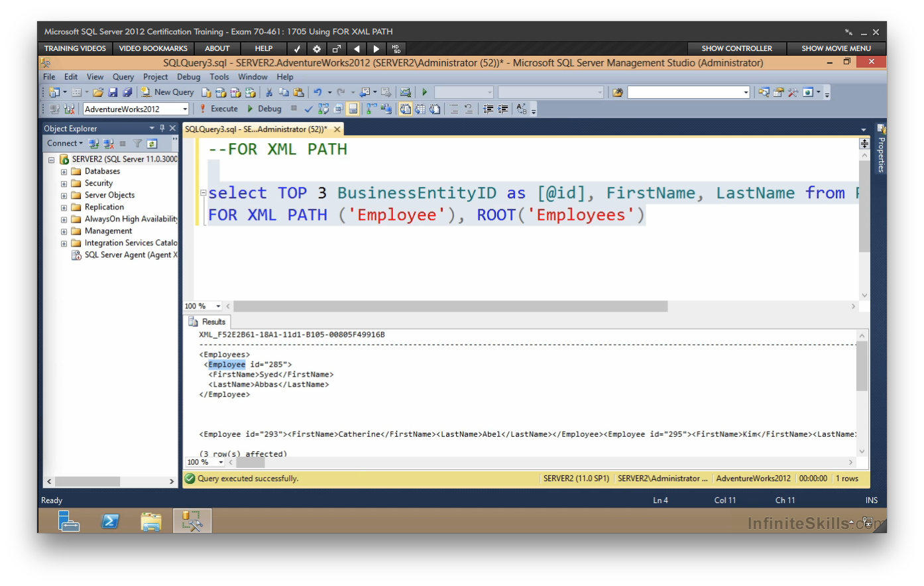924x586 pixels.
Task: Click SHOW MOVIE MENU button
Action: pos(836,48)
